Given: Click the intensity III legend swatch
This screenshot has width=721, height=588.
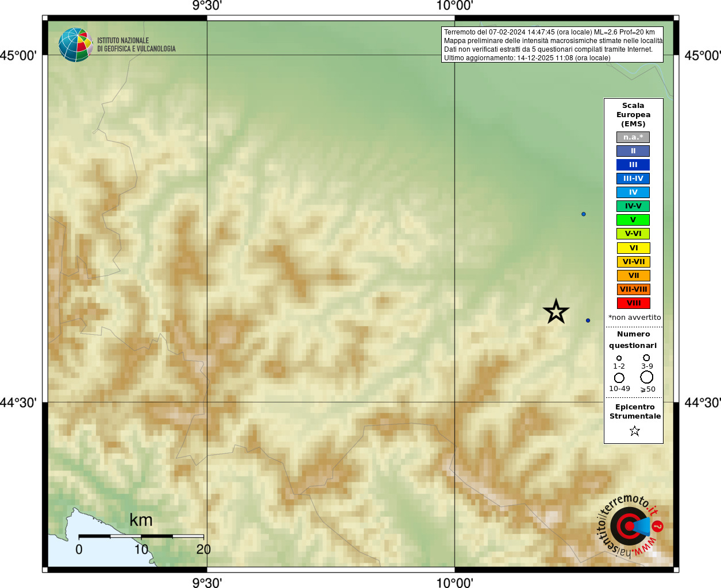Looking at the screenshot, I should [x=633, y=165].
